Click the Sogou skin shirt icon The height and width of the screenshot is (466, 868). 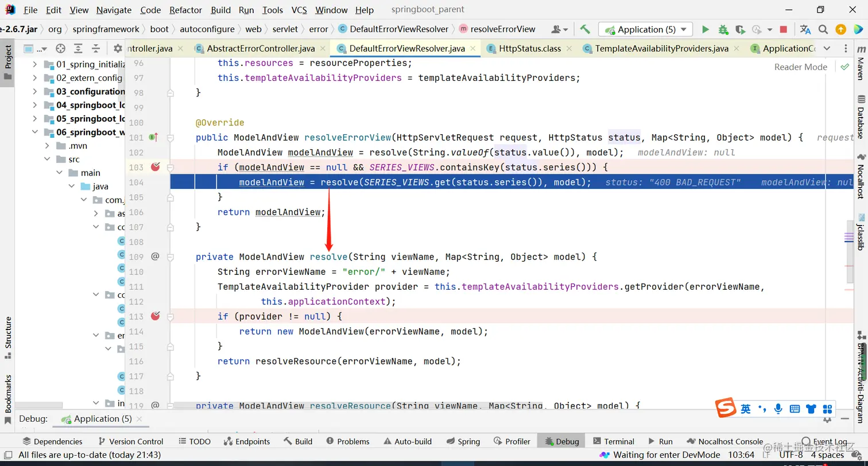click(811, 409)
